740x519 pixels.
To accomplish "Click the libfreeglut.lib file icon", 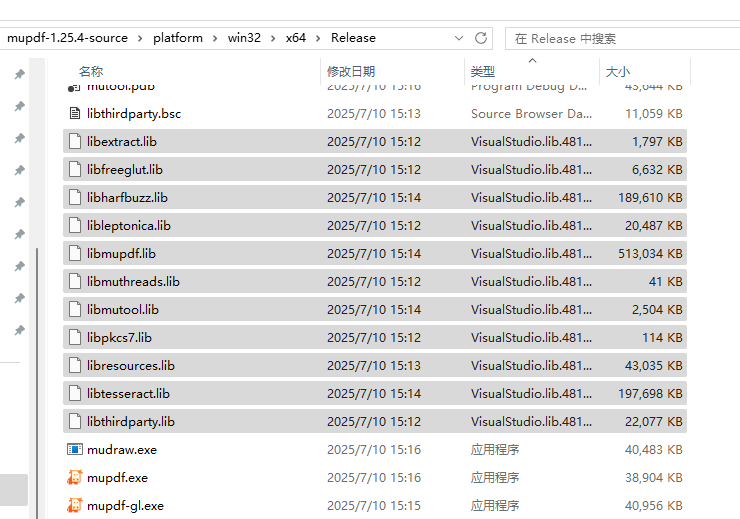I will click(75, 169).
